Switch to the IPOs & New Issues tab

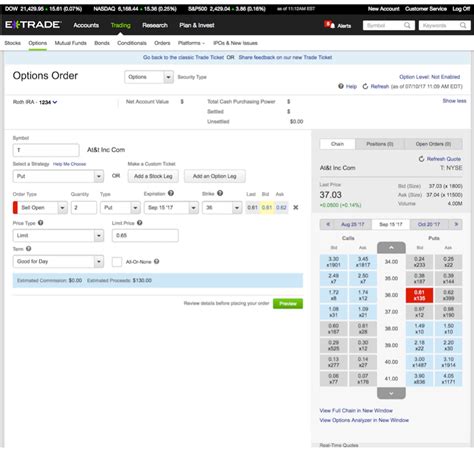click(235, 43)
